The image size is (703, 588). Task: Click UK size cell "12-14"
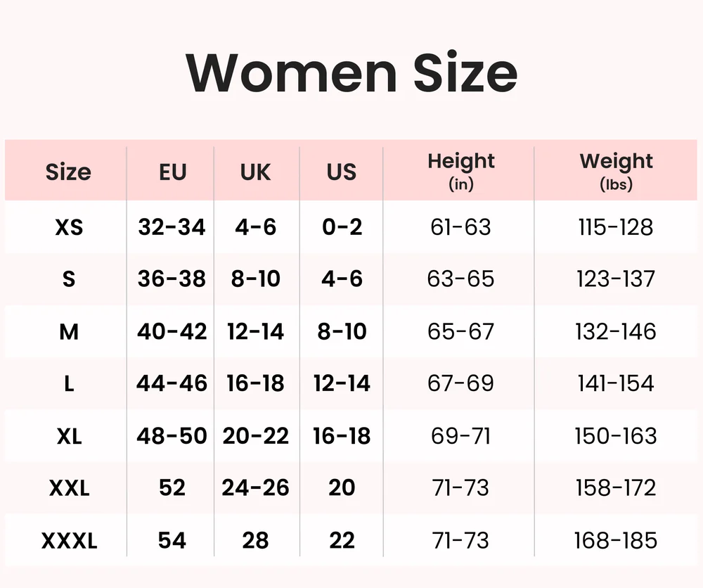coord(255,331)
